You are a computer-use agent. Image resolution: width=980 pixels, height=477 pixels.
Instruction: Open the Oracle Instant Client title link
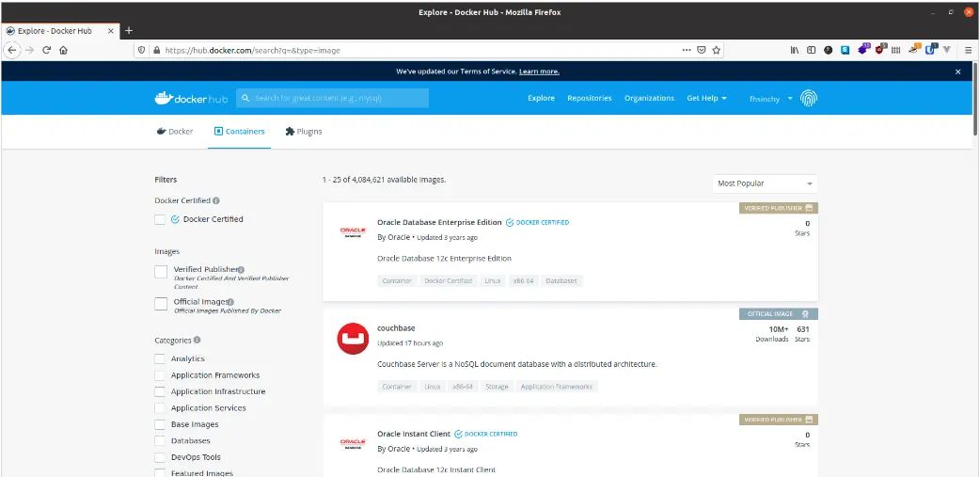(414, 434)
